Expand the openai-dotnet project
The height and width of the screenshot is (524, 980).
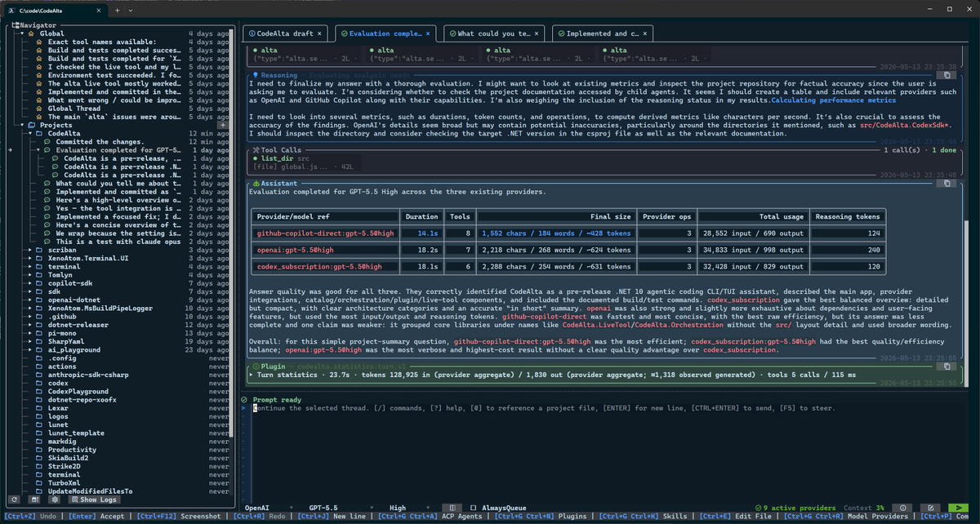pyautogui.click(x=29, y=300)
